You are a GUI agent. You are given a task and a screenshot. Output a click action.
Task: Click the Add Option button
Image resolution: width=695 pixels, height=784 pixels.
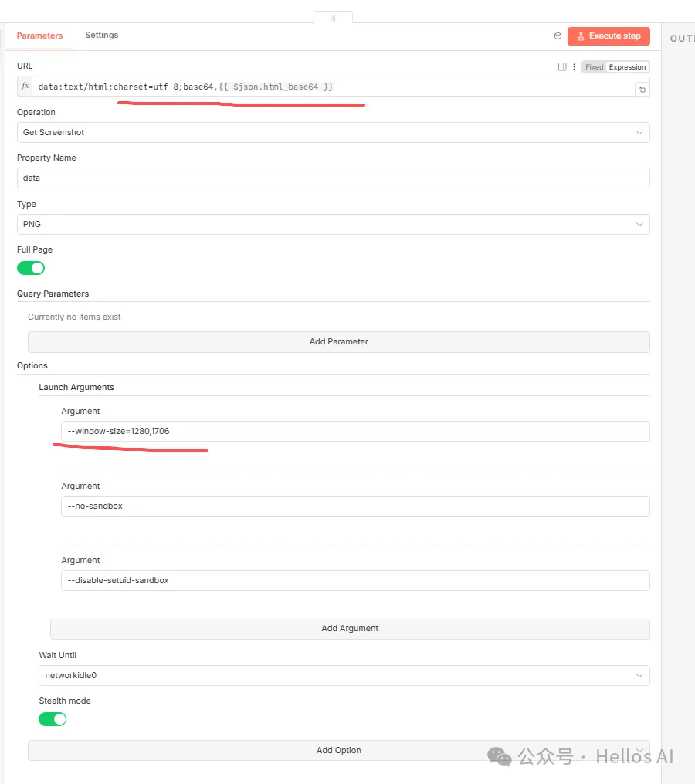tap(338, 750)
